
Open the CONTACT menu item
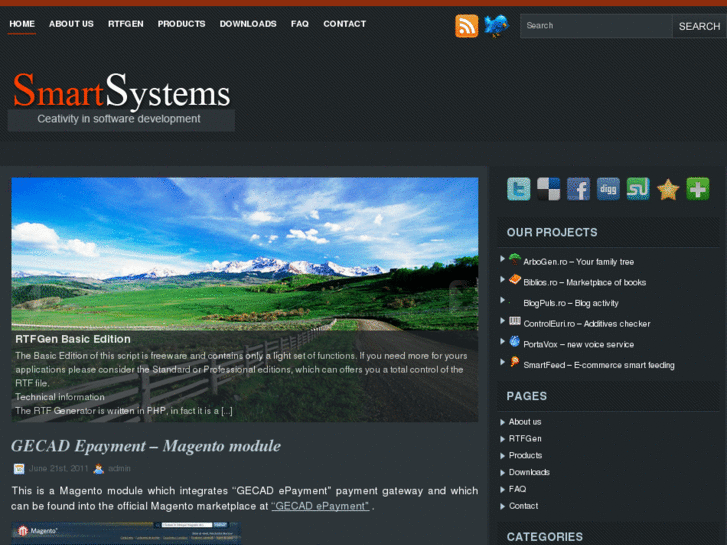[344, 24]
